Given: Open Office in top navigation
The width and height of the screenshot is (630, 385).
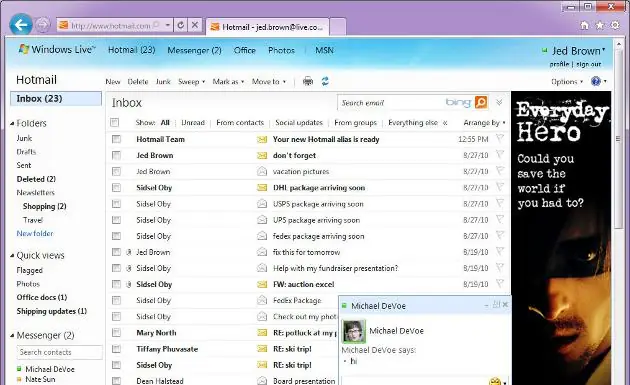Looking at the screenshot, I should pyautogui.click(x=245, y=50).
